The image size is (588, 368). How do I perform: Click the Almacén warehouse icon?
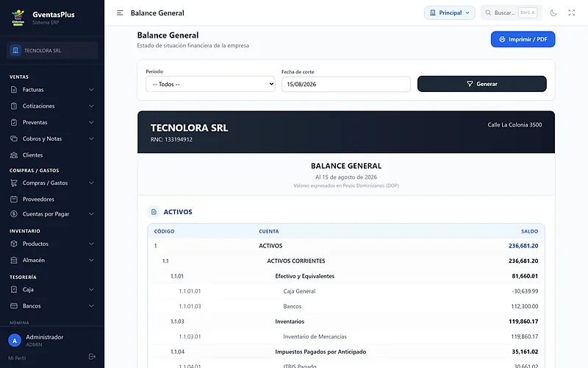14,261
